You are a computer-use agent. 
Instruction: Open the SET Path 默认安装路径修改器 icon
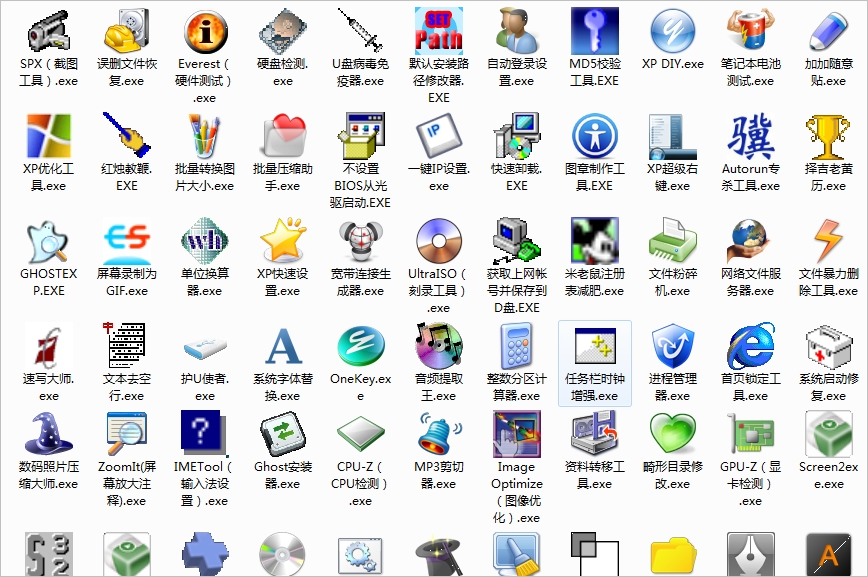438,31
